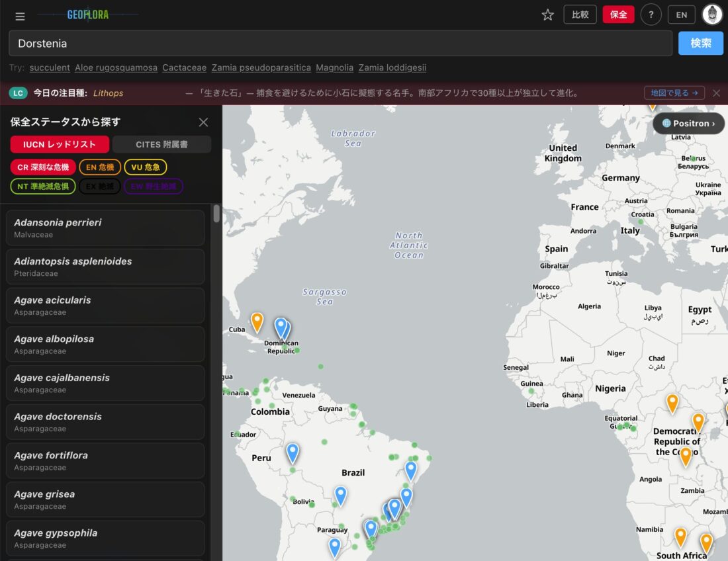
Task: Click the blue map pin in Peru
Action: [293, 453]
